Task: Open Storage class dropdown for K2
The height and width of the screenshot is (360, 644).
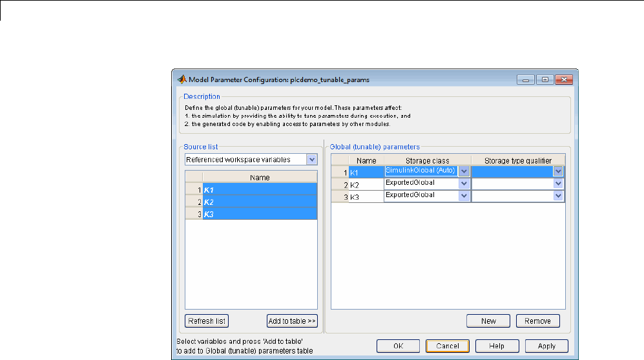Action: pos(464,184)
